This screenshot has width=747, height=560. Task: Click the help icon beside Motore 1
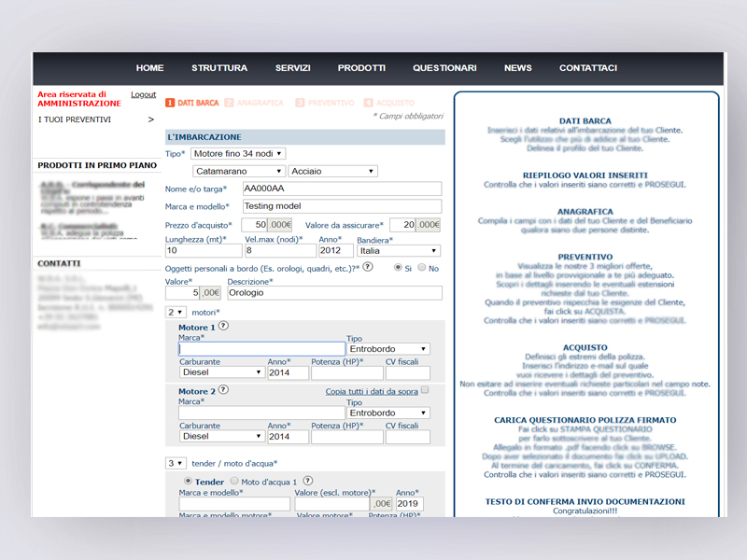[223, 327]
